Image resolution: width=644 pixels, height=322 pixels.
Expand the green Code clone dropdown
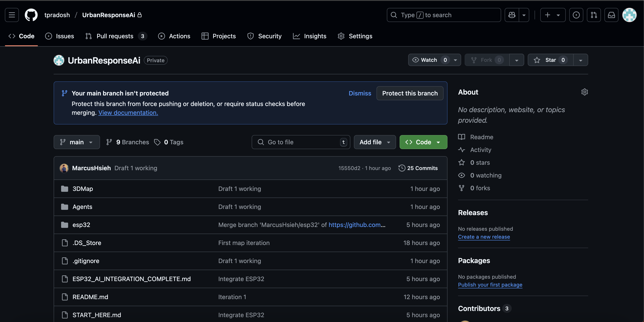pyautogui.click(x=423, y=142)
